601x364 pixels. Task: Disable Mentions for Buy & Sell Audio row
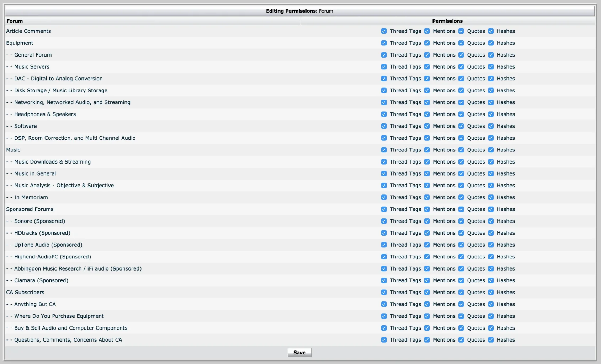(427, 328)
